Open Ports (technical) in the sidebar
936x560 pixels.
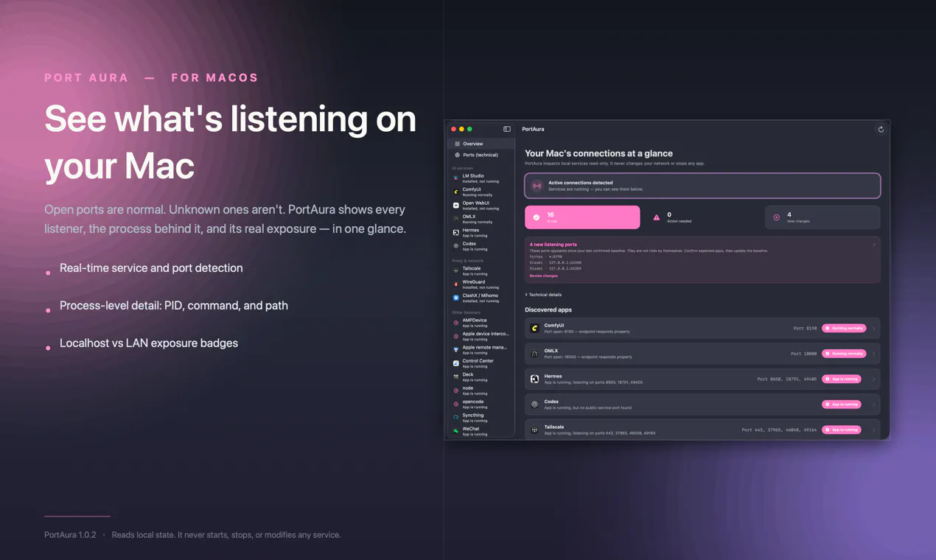click(481, 155)
